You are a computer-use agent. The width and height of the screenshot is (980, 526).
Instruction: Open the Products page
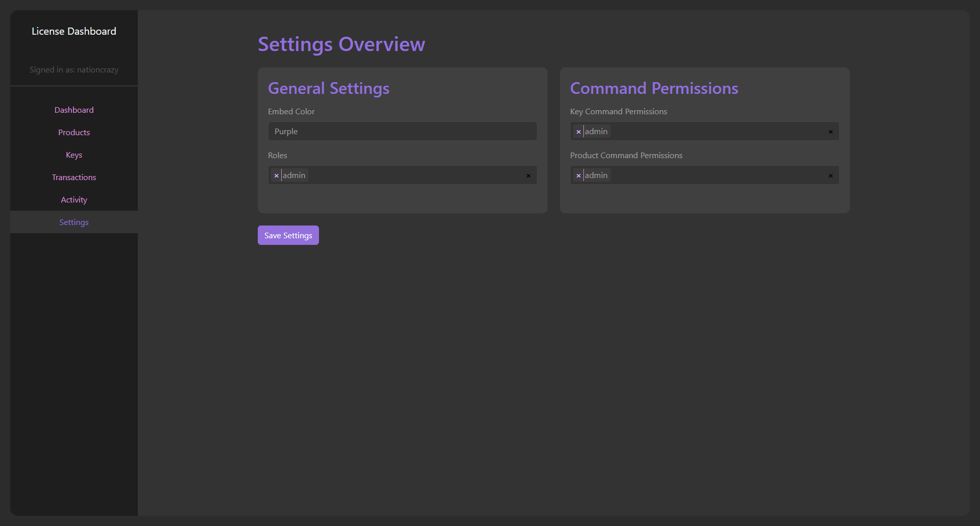tap(74, 133)
